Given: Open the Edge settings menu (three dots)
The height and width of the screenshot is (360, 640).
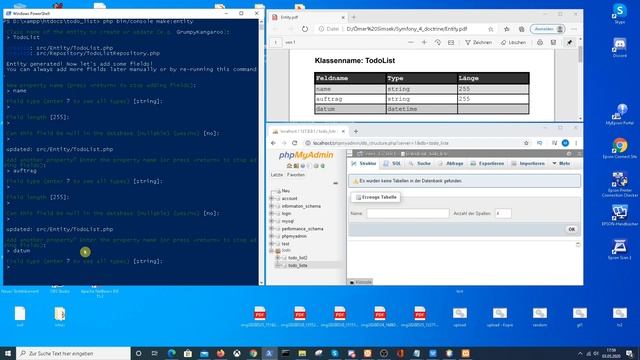Looking at the screenshot, I should click(x=574, y=29).
